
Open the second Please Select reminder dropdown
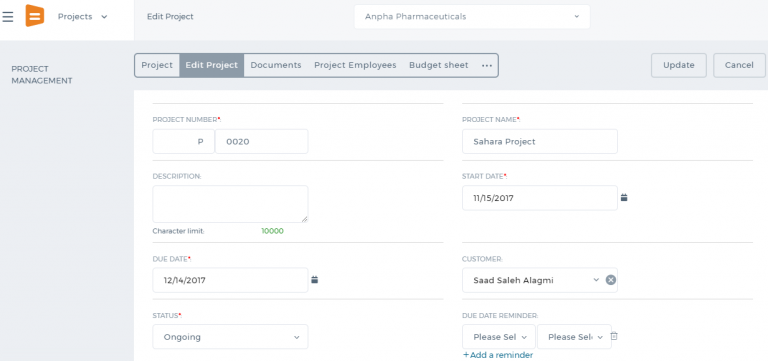click(x=575, y=337)
